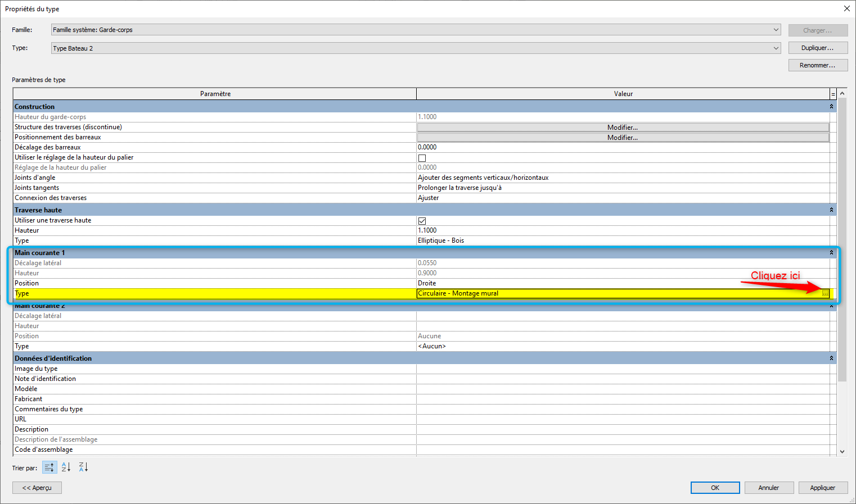Collapse the Données d'identification section

coord(831,358)
